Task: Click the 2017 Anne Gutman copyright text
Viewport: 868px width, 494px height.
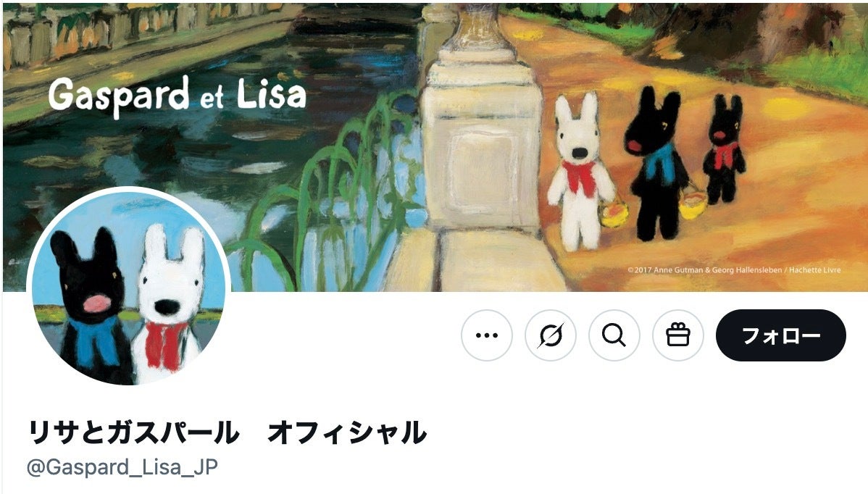Action: click(x=734, y=270)
